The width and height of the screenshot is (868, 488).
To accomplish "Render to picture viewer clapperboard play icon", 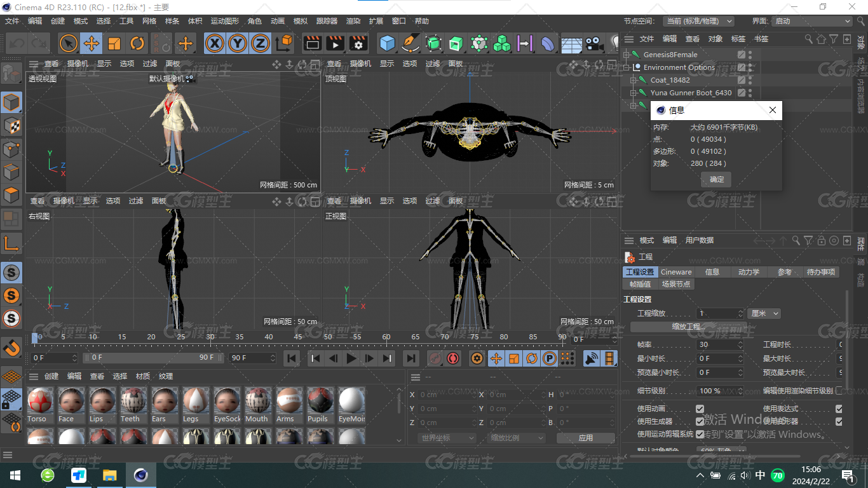I will coord(336,43).
